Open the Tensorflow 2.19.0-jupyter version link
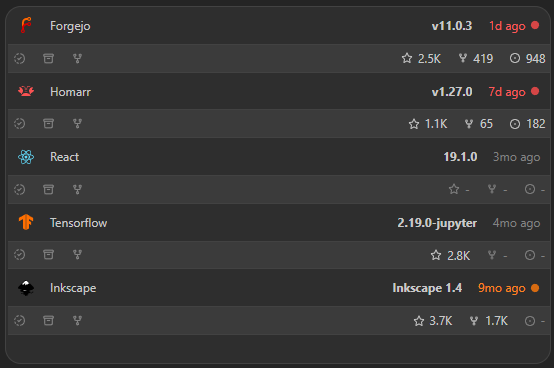554x368 pixels. (x=437, y=223)
